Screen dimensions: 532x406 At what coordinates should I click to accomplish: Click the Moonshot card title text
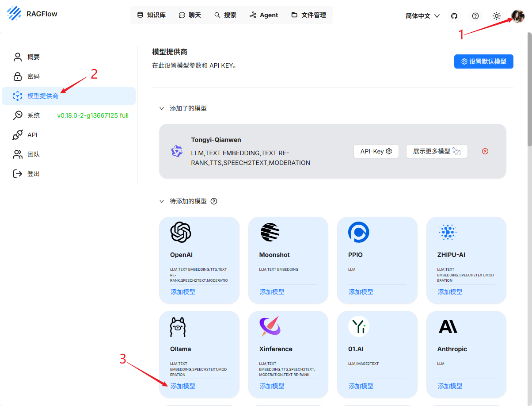(274, 255)
